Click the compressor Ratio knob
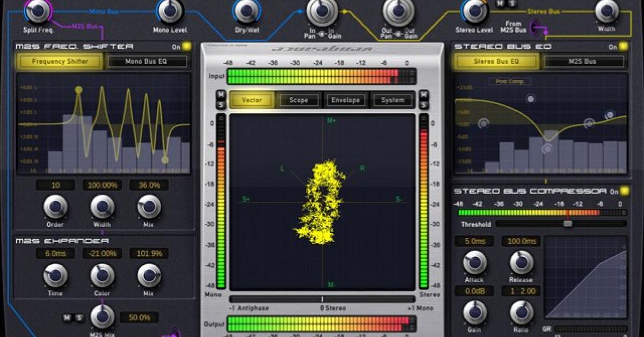Image resolution: width=644 pixels, height=337 pixels. click(521, 312)
